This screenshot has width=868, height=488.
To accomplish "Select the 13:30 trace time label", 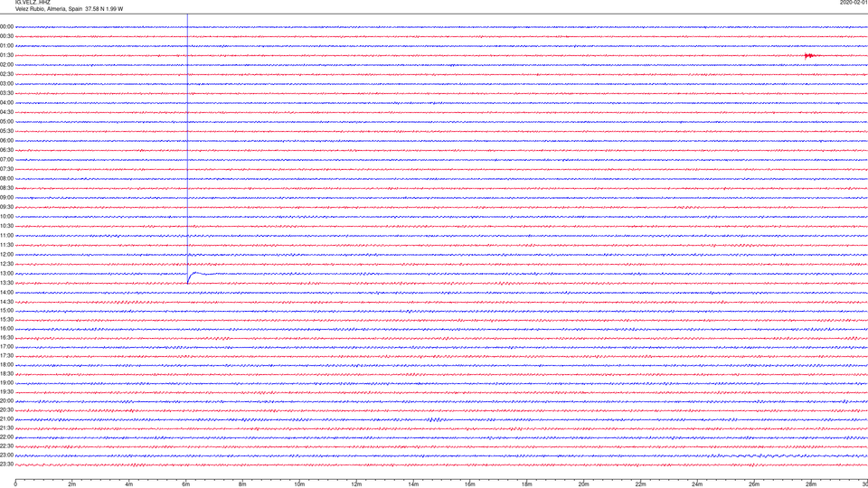I will 6,283.
